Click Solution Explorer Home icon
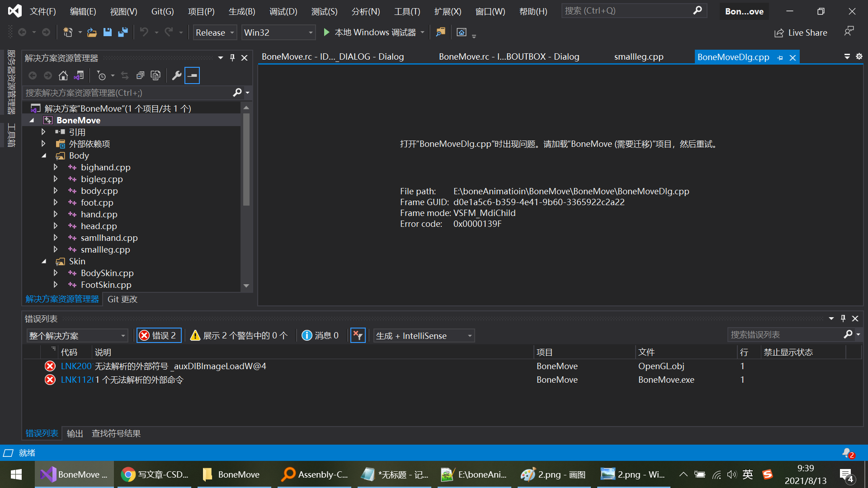Viewport: 868px width, 488px height. pos(63,75)
